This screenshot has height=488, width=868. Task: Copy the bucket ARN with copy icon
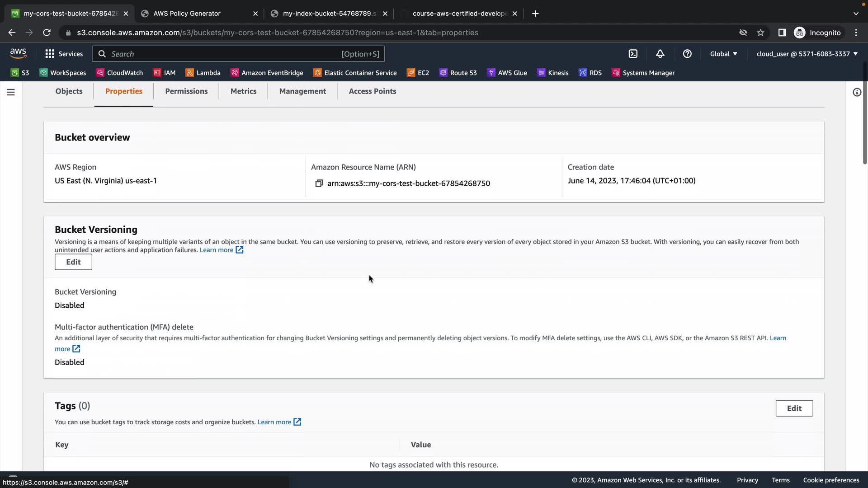(319, 183)
